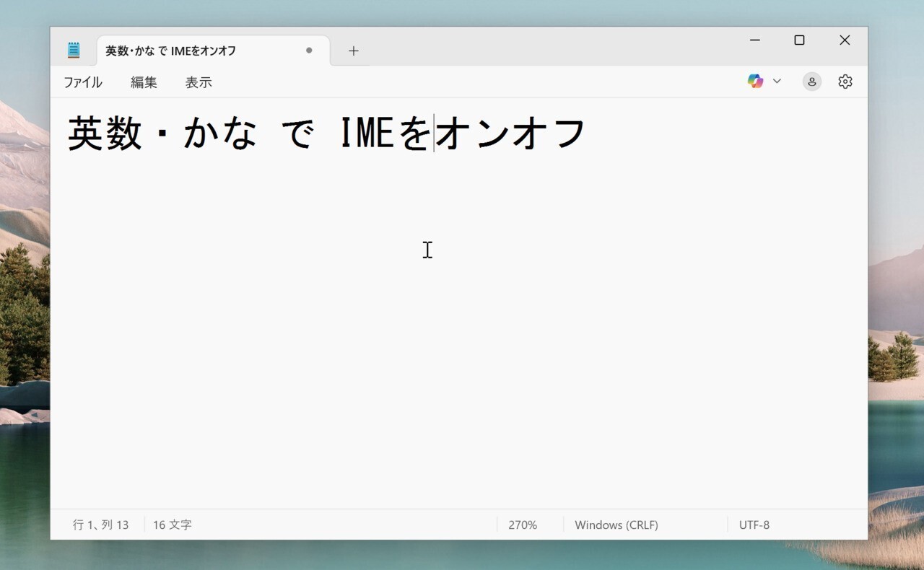
Task: Maximize the Notepad window
Action: (x=799, y=40)
